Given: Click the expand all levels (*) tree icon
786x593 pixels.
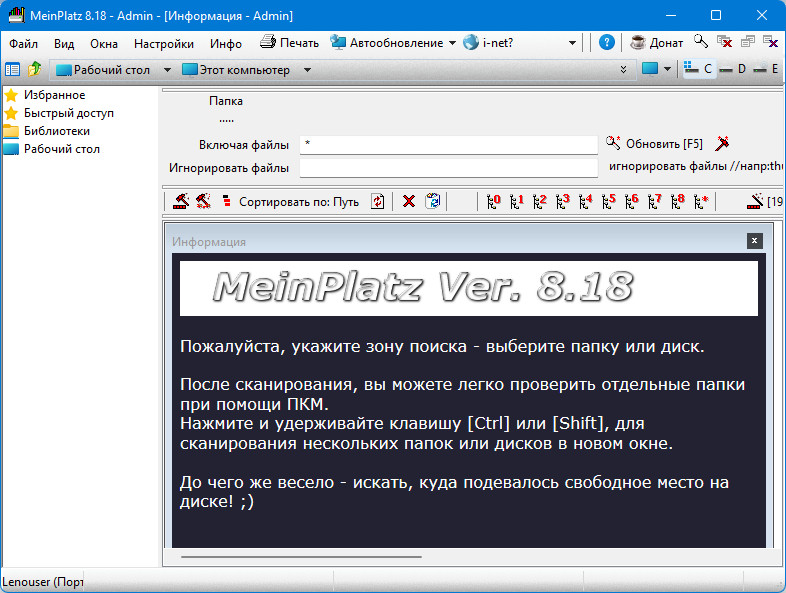Looking at the screenshot, I should (x=701, y=201).
